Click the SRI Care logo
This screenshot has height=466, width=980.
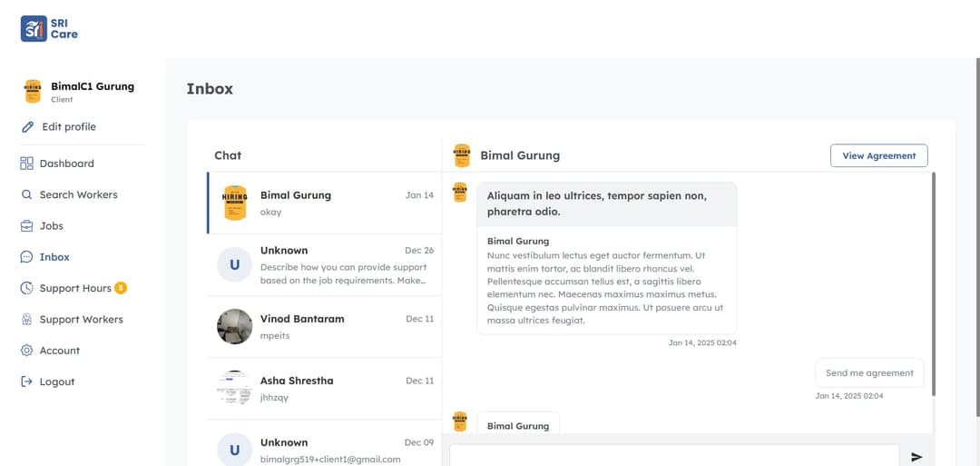click(49, 28)
